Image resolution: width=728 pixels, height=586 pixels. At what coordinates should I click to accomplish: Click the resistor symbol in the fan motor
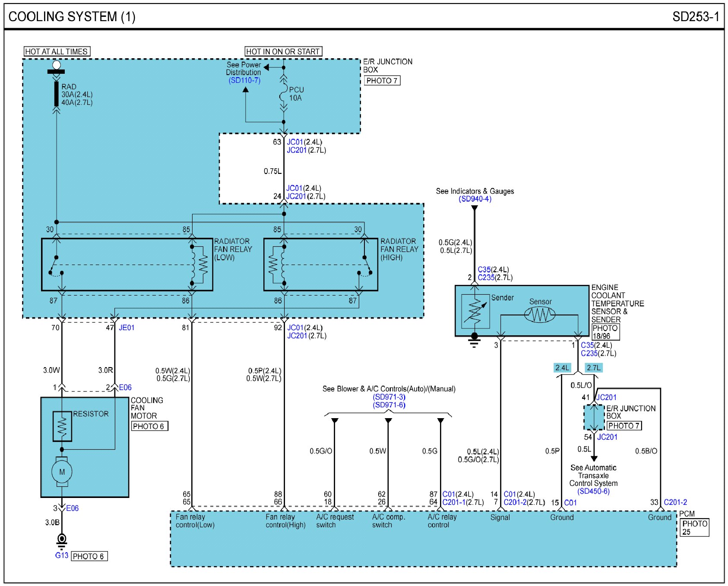(x=62, y=426)
